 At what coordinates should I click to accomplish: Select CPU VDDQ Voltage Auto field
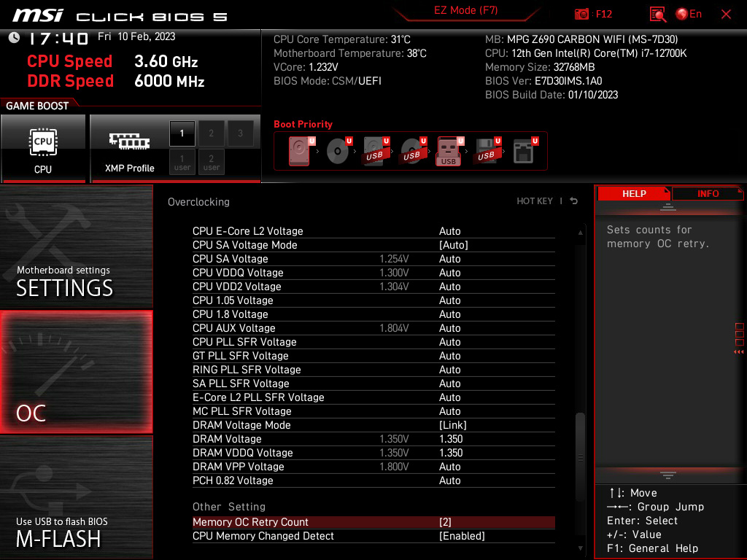tap(449, 273)
